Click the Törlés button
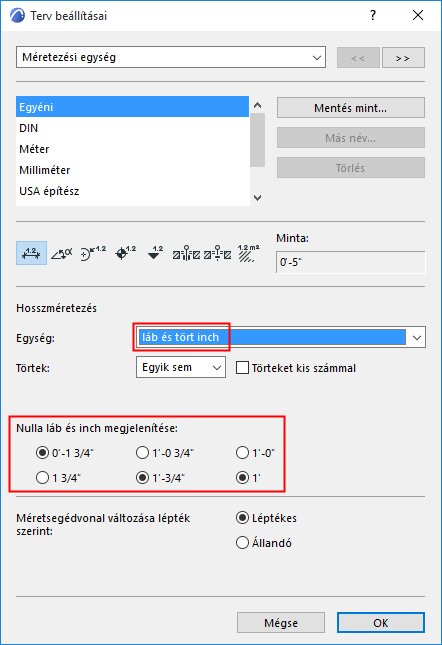The image size is (442, 645). click(351, 168)
